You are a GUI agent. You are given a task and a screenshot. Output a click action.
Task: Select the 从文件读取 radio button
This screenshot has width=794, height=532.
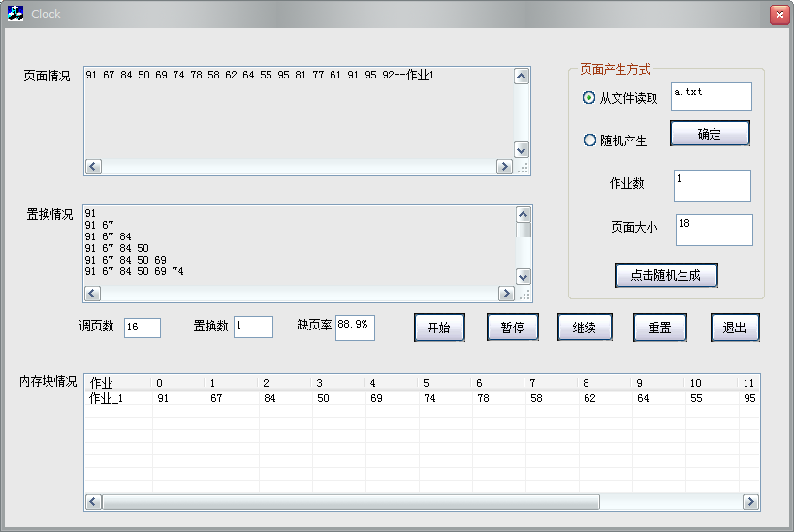click(588, 97)
